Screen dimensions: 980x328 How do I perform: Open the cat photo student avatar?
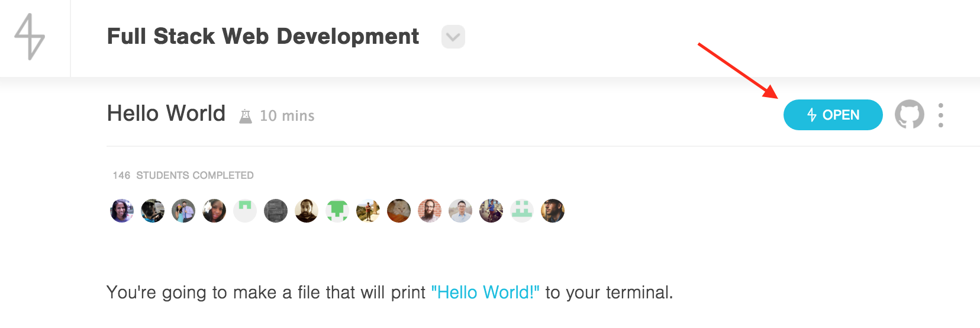399,211
